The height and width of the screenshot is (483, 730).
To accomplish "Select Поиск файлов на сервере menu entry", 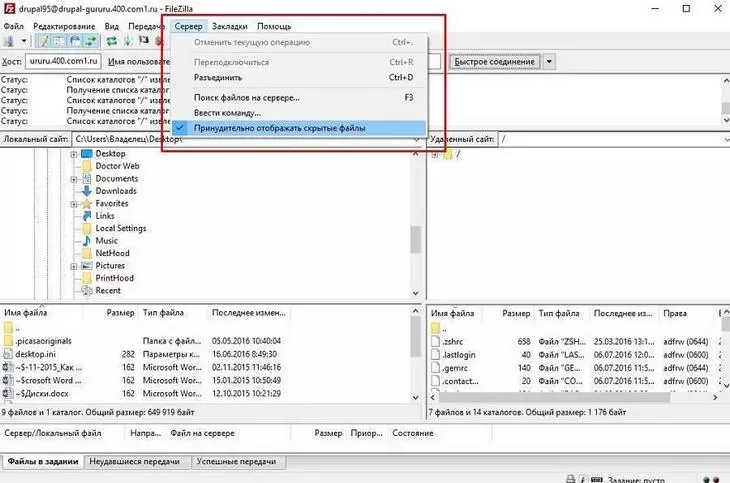I will tap(246, 97).
